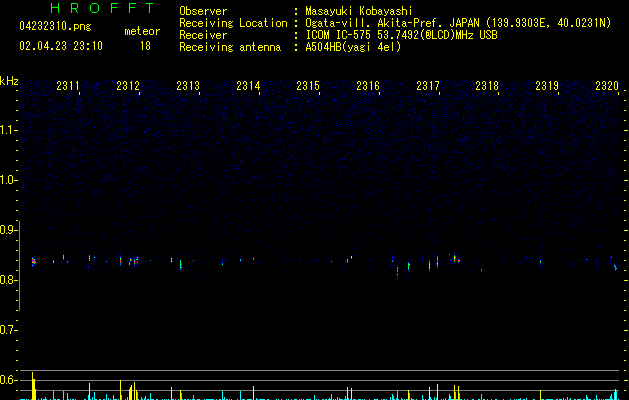
Task: Click the 0.7 kHz axis label
Action: [x=9, y=330]
